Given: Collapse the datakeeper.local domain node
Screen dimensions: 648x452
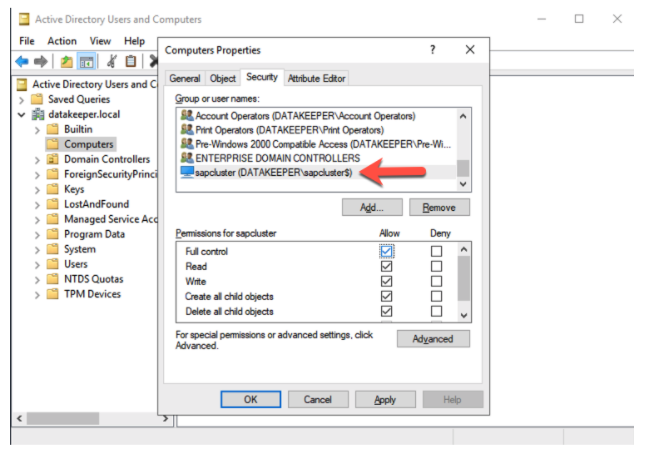Looking at the screenshot, I should [x=21, y=114].
